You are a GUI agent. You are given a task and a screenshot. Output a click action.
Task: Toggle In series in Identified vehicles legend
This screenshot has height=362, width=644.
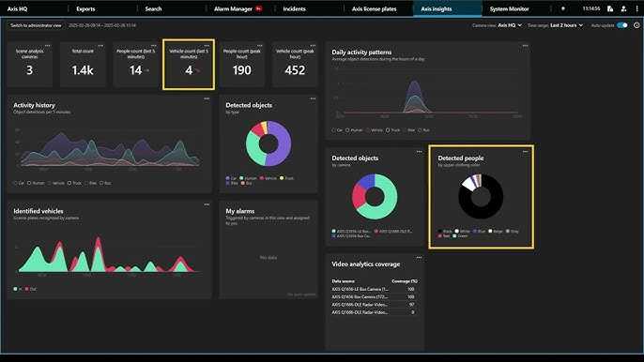click(17, 289)
